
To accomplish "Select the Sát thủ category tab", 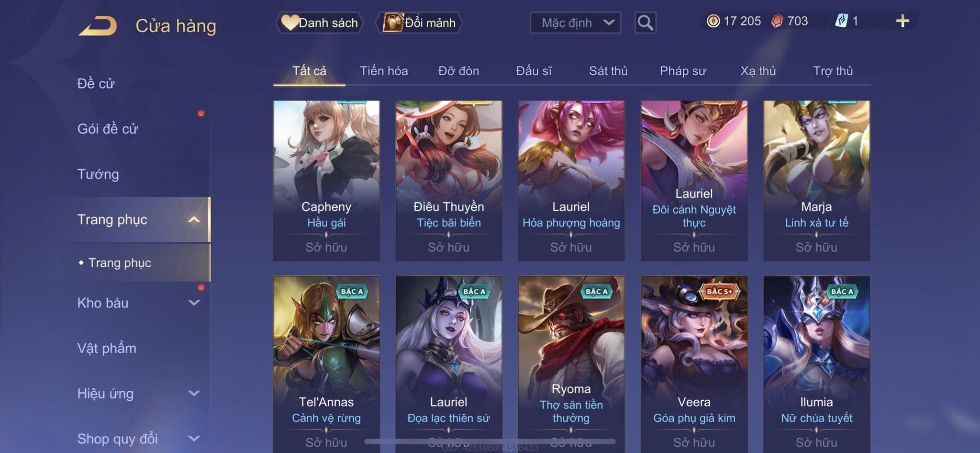I will 608,71.
